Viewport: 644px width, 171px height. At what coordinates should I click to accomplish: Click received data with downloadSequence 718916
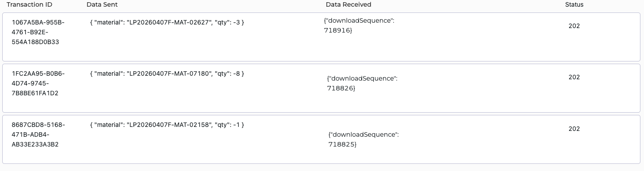(359, 25)
